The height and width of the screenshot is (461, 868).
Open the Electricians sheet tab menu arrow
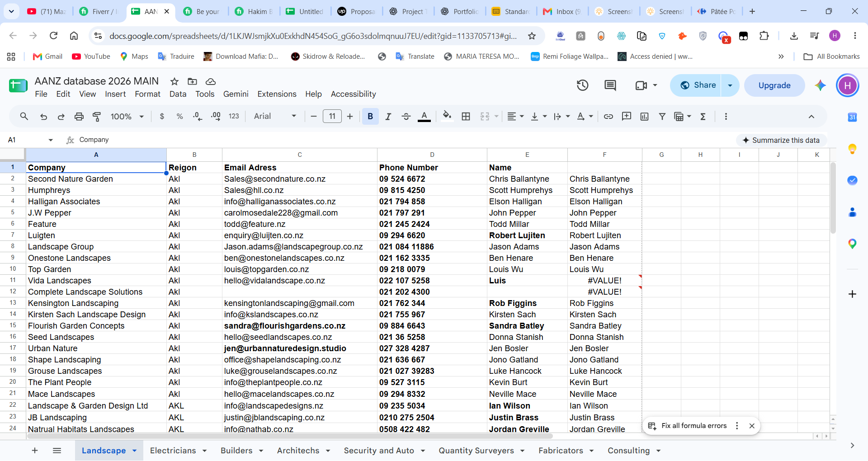pyautogui.click(x=205, y=451)
